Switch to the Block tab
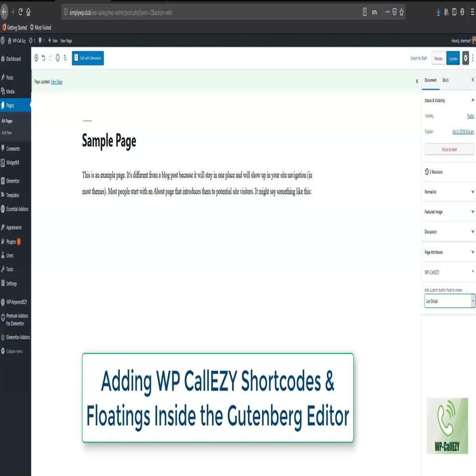This screenshot has height=476, width=476. click(445, 80)
